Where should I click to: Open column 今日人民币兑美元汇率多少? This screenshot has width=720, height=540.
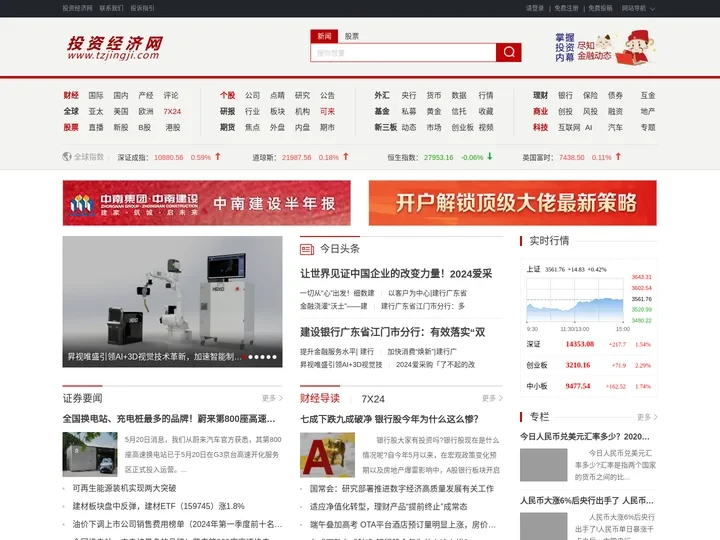point(585,437)
